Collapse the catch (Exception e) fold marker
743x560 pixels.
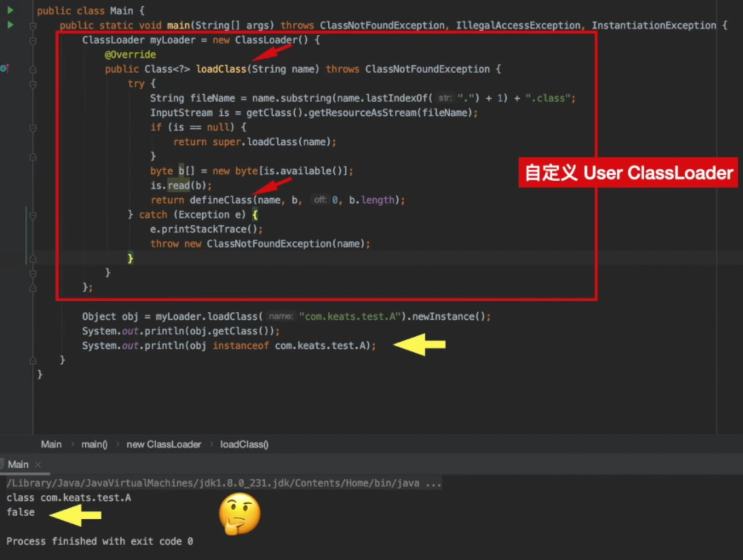(x=33, y=215)
